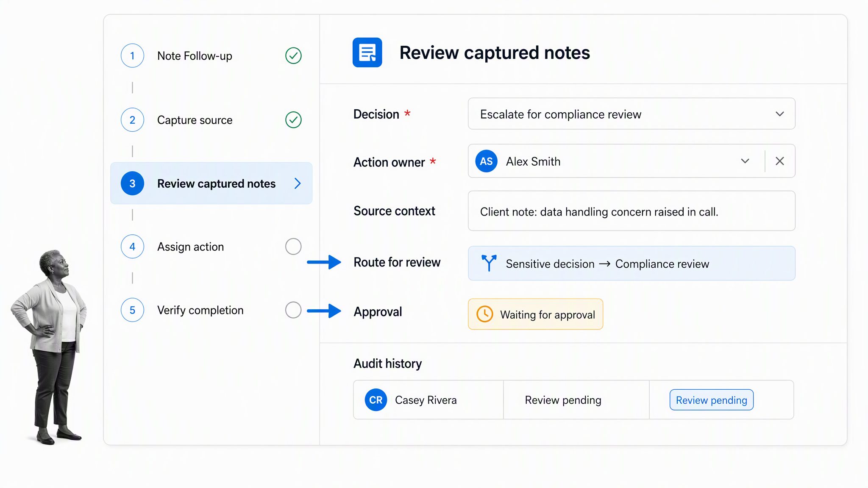Click the Waiting for approval status
The image size is (868, 488).
(535, 314)
